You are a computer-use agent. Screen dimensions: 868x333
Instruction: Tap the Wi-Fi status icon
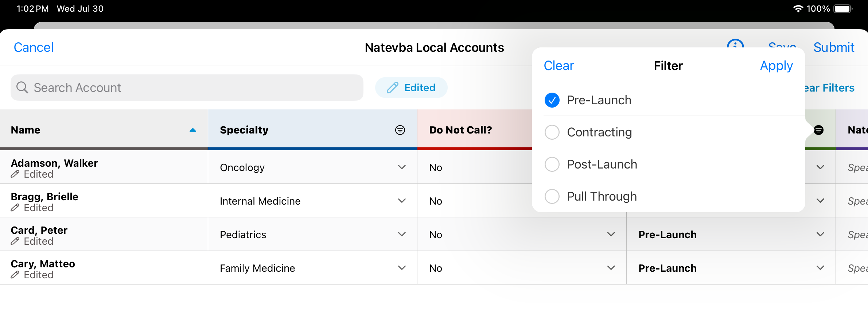point(798,9)
